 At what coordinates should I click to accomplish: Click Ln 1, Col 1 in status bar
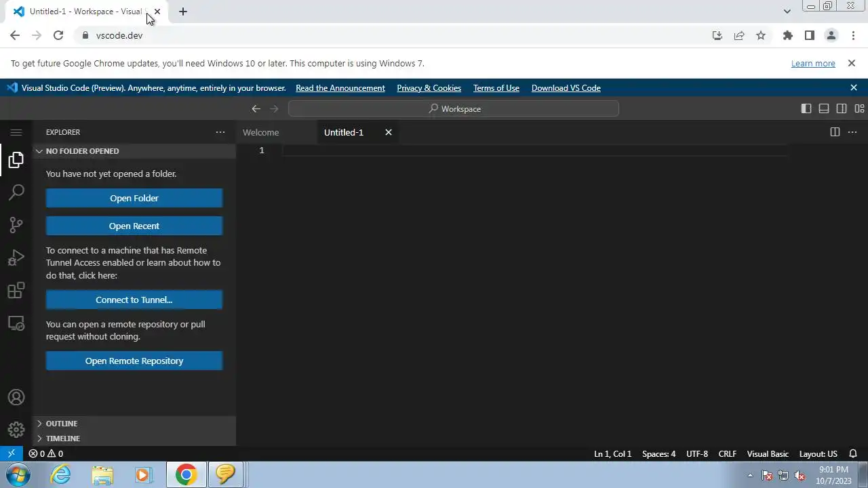pyautogui.click(x=612, y=453)
